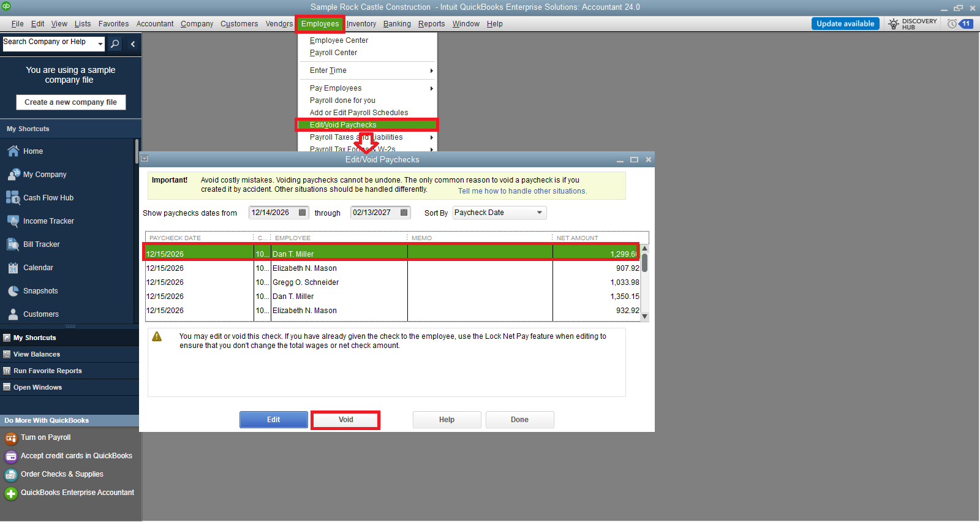Screen dimensions: 980x522
Task: Click the paycheck list scrollbar up arrow
Action: [644, 249]
